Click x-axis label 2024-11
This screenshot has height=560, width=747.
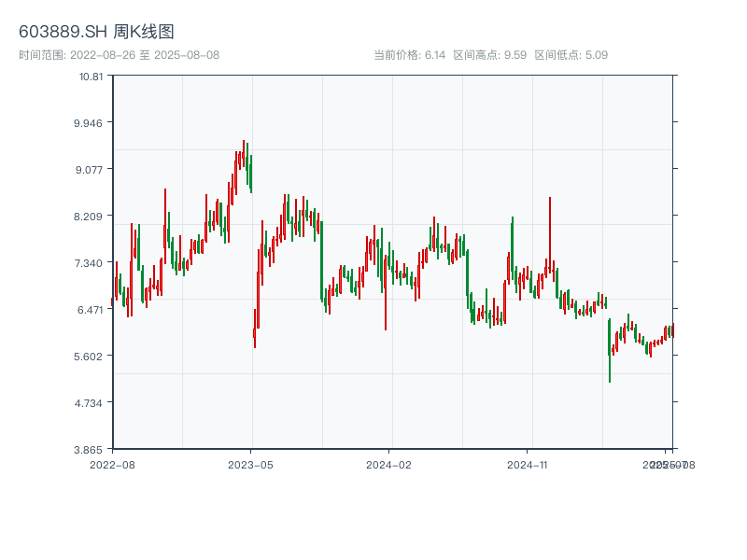pos(527,465)
